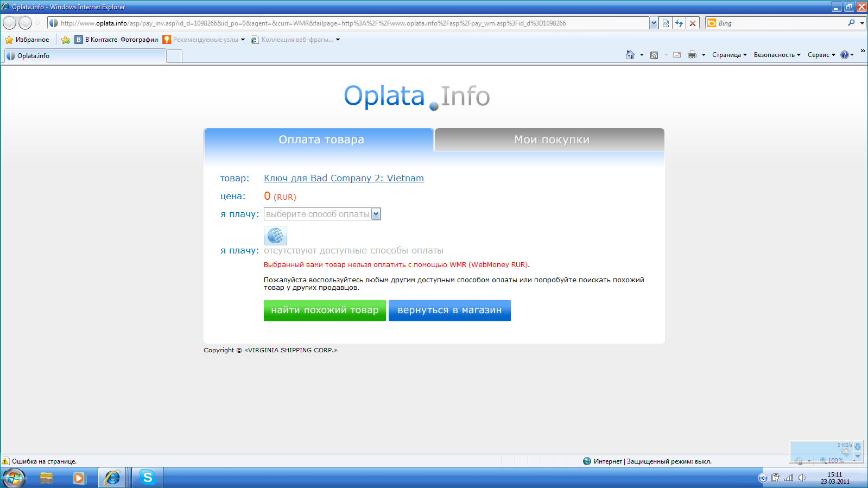
Task: Click вернуться в магазин blue button
Action: [x=449, y=310]
